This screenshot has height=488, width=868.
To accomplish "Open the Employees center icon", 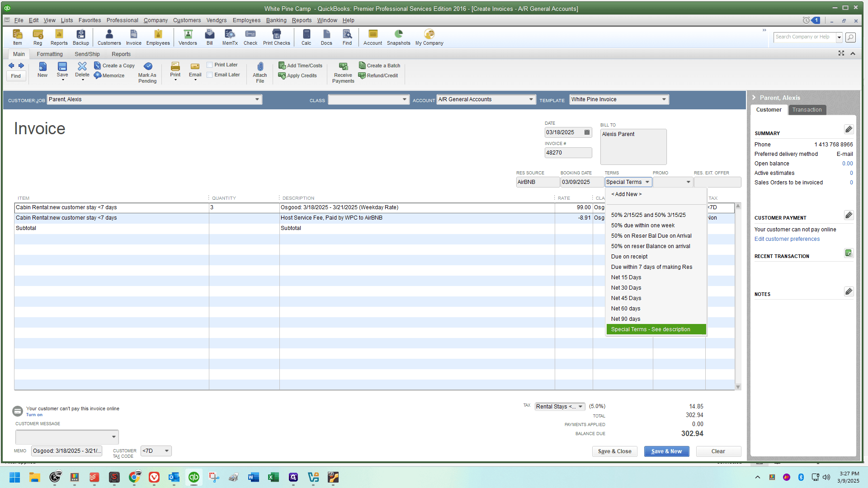I will pos(158,37).
